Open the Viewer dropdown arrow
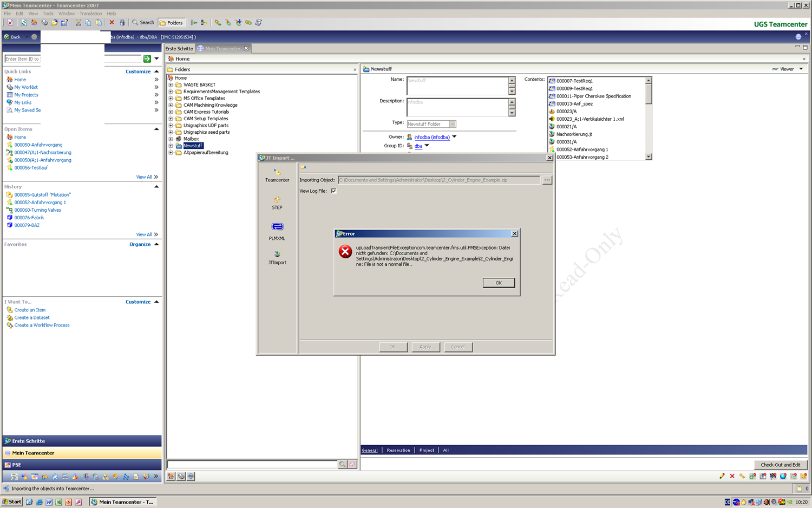This screenshot has width=812, height=508. pyautogui.click(x=801, y=69)
